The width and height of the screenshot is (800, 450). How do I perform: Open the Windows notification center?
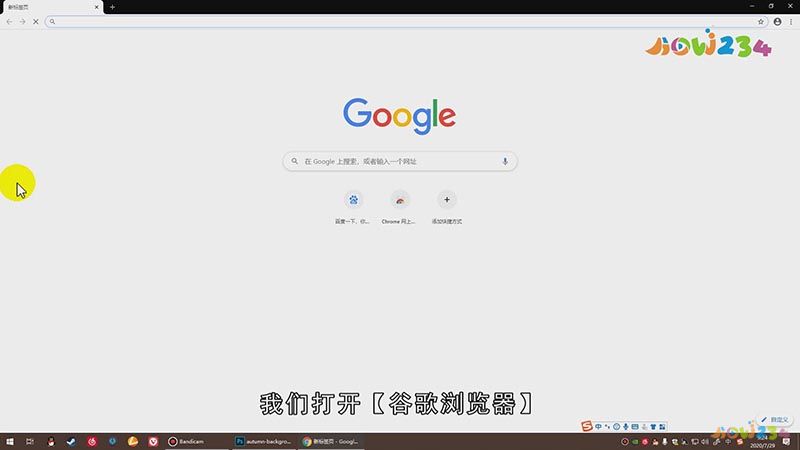click(786, 442)
